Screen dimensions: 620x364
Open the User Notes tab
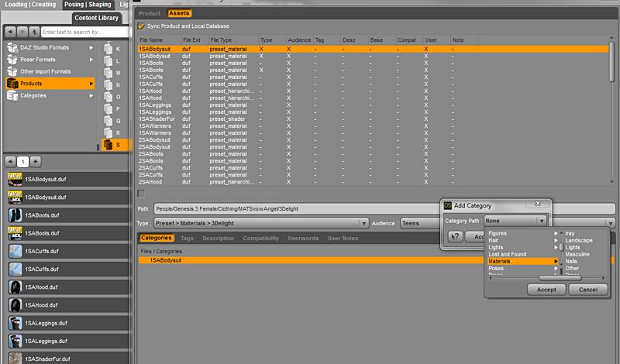click(x=343, y=239)
